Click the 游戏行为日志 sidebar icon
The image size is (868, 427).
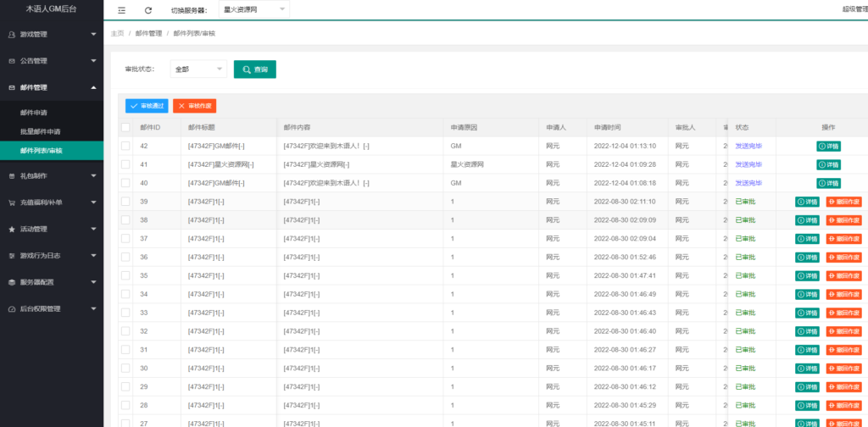click(x=11, y=256)
